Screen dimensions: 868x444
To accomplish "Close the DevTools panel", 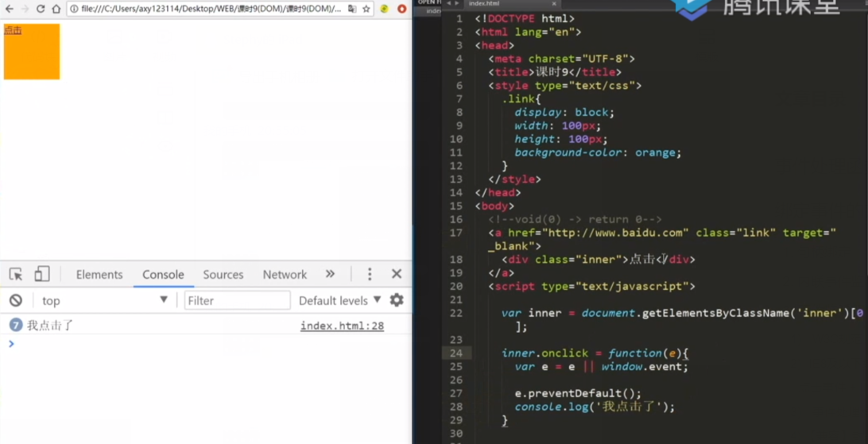I will click(397, 274).
